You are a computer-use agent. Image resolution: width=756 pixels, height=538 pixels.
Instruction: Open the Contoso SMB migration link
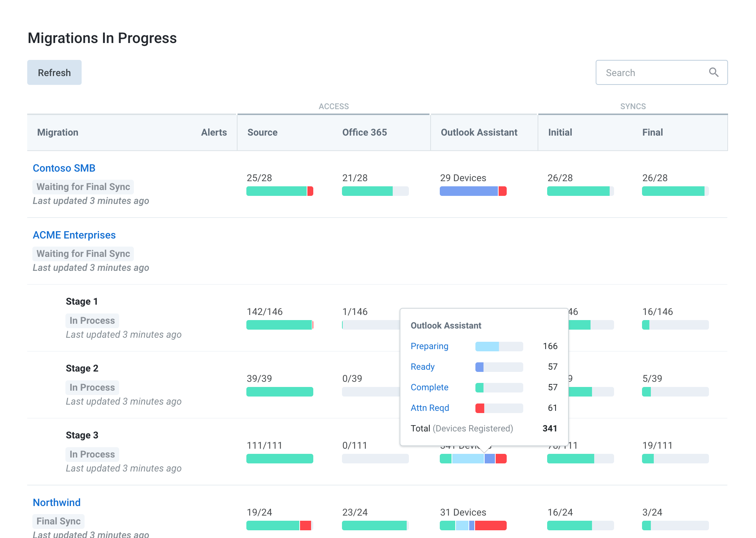(64, 168)
